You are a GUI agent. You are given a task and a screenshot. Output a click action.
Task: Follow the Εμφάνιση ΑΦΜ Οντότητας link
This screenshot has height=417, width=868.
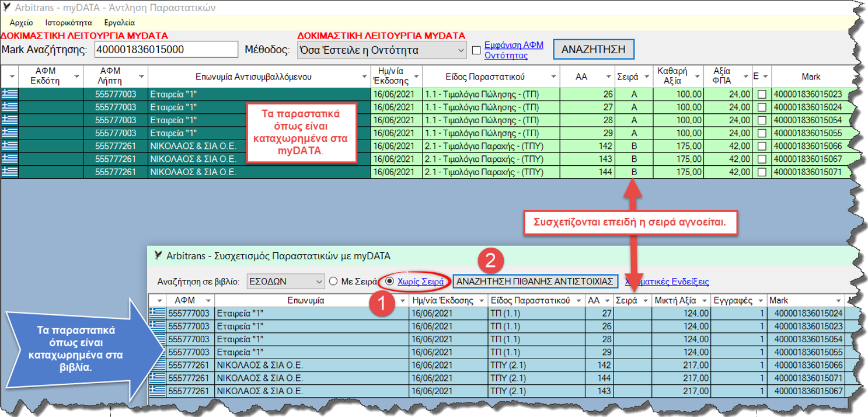514,50
